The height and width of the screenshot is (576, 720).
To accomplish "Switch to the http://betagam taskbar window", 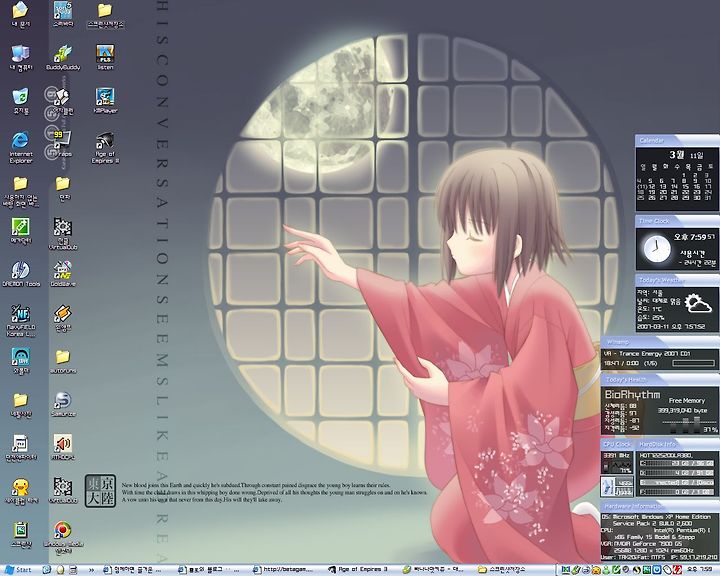I will point(284,570).
